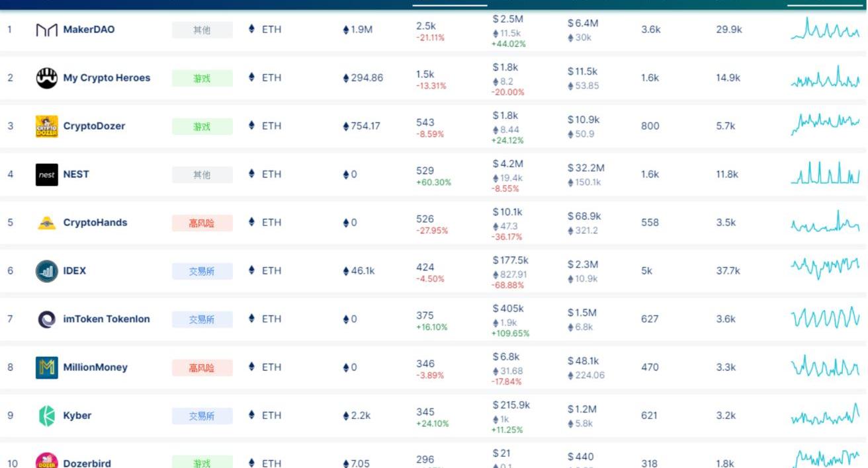Open the imToken Tokenlon name link
868x468 pixels.
click(x=107, y=319)
